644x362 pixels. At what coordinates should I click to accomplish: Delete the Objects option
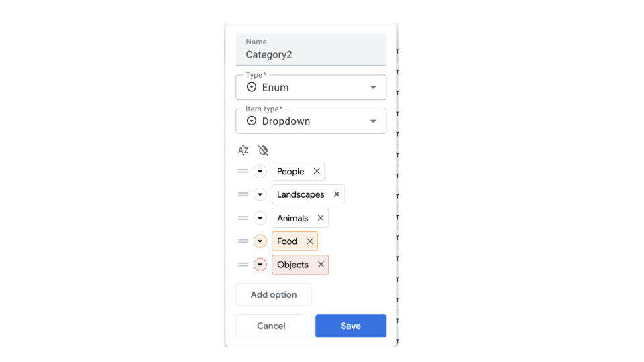pyautogui.click(x=321, y=265)
